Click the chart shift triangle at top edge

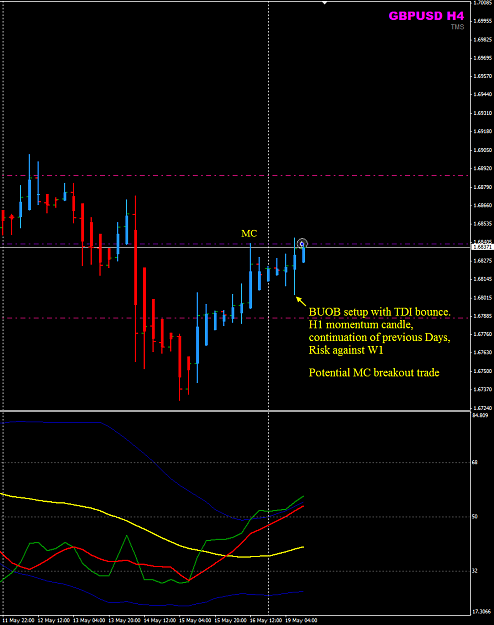[325, 2]
